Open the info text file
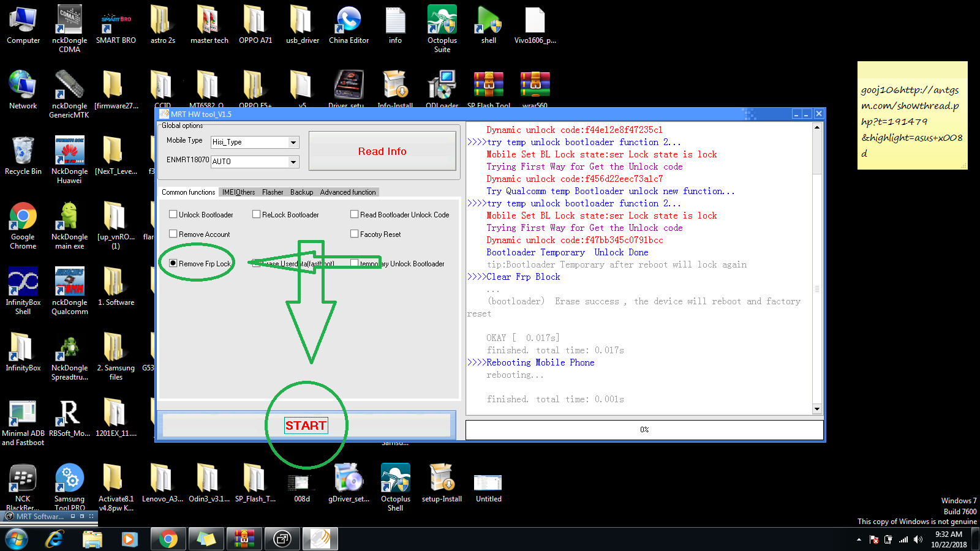 click(x=395, y=25)
